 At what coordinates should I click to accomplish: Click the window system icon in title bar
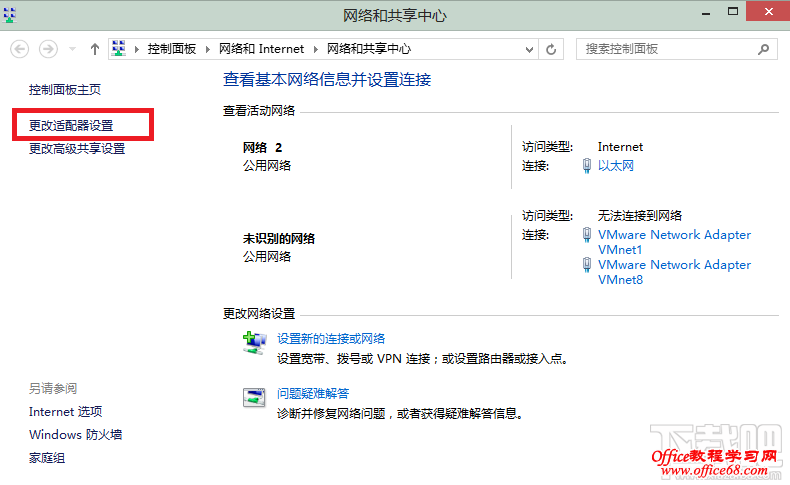pyautogui.click(x=10, y=15)
